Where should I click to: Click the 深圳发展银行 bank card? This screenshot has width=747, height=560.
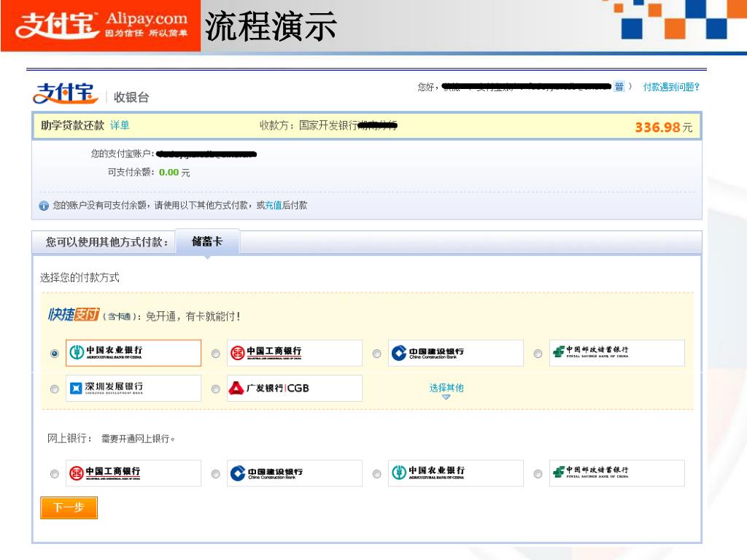pyautogui.click(x=133, y=388)
